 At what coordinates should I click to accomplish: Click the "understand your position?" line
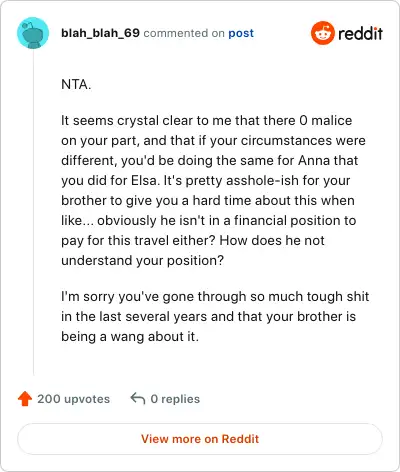coord(142,261)
